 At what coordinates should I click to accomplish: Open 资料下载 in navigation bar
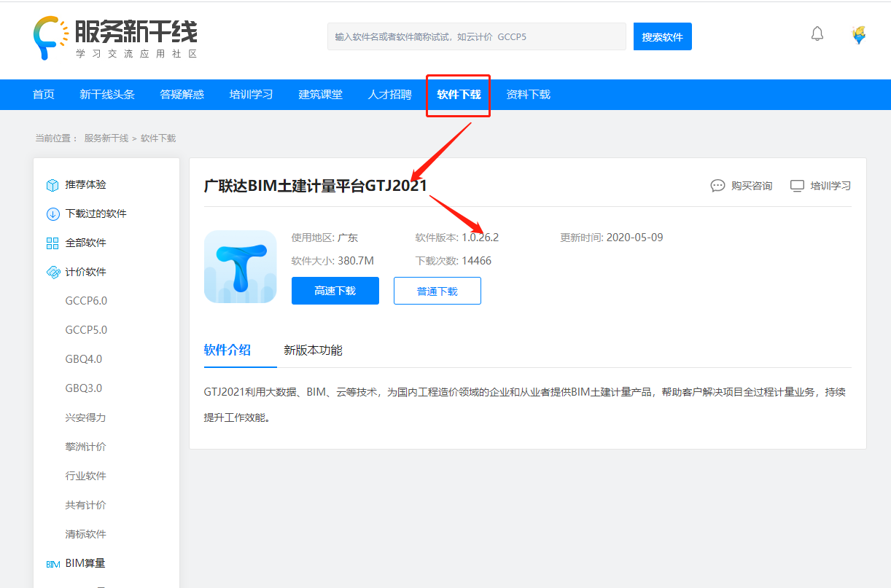pyautogui.click(x=529, y=95)
